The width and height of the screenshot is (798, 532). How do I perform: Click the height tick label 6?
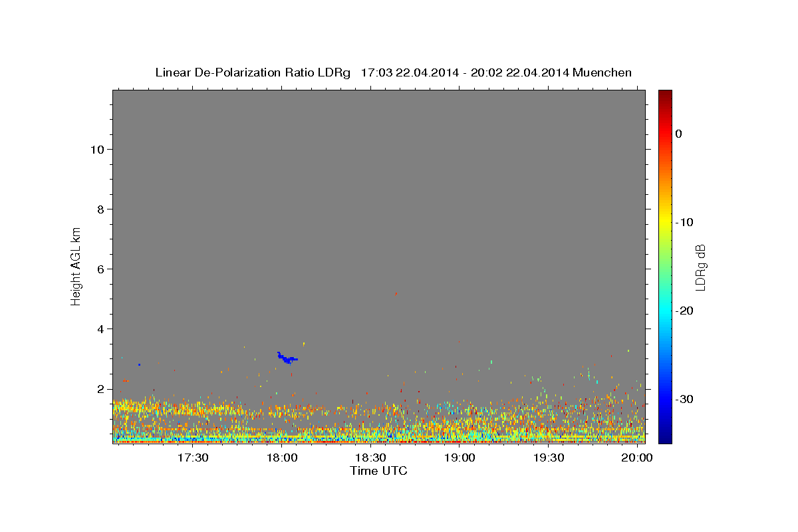point(100,269)
